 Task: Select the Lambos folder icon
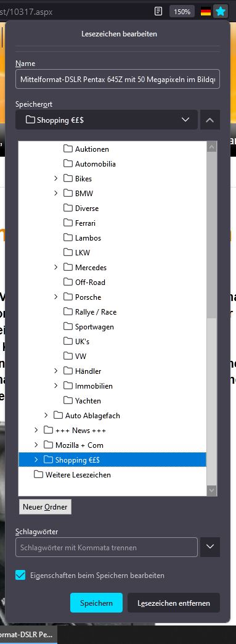tap(68, 237)
